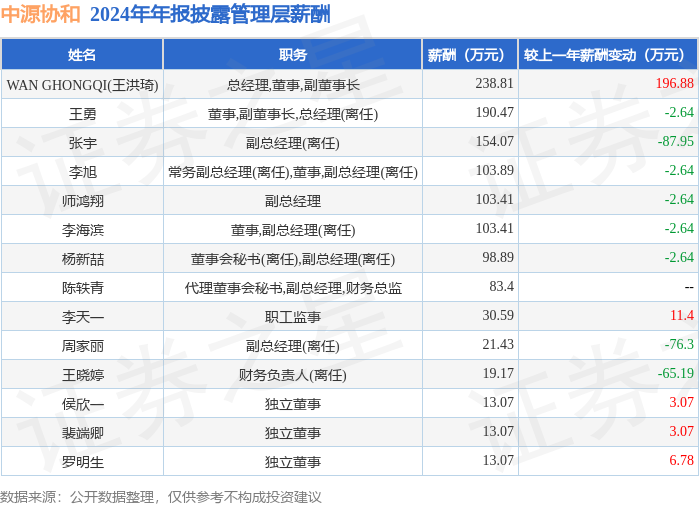The width and height of the screenshot is (699, 506).
Task: Select the WAN GHONGQI(王洪琦) name cell
Action: coord(82,85)
